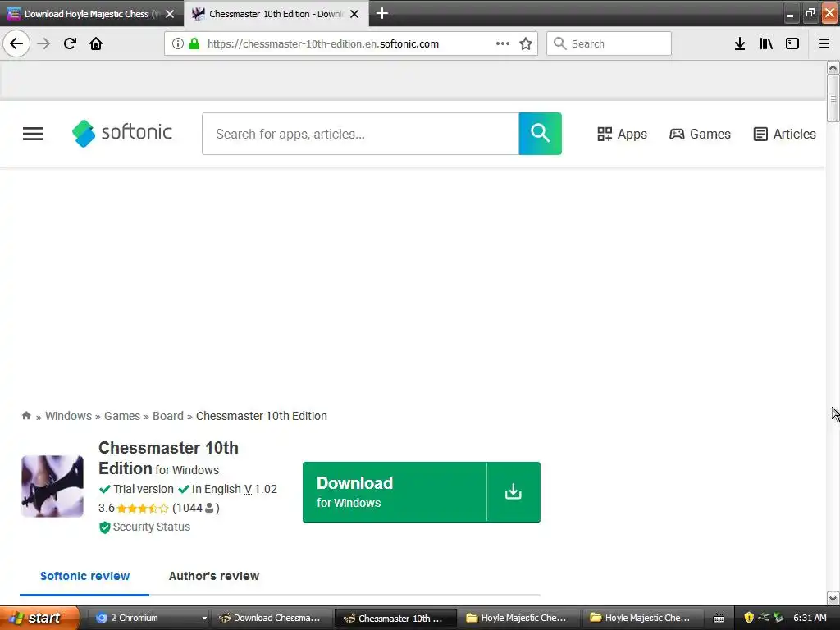
Task: Open the Firefox downloads panel
Action: point(740,43)
